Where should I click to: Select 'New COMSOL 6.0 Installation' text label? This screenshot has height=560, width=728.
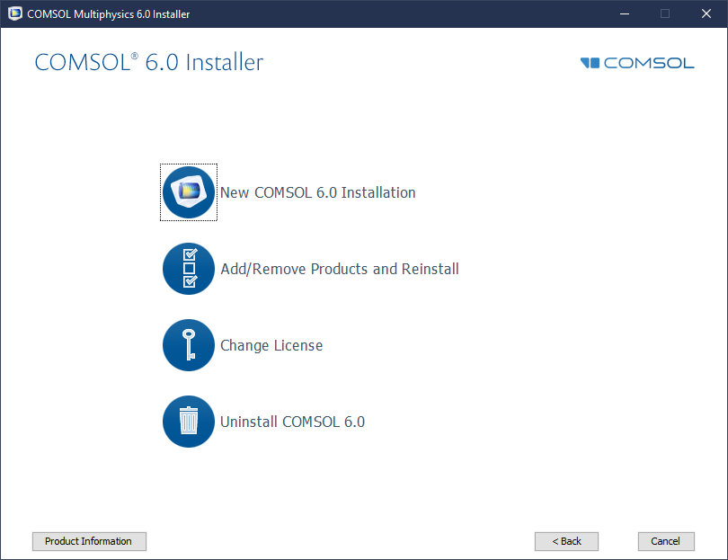click(x=317, y=192)
